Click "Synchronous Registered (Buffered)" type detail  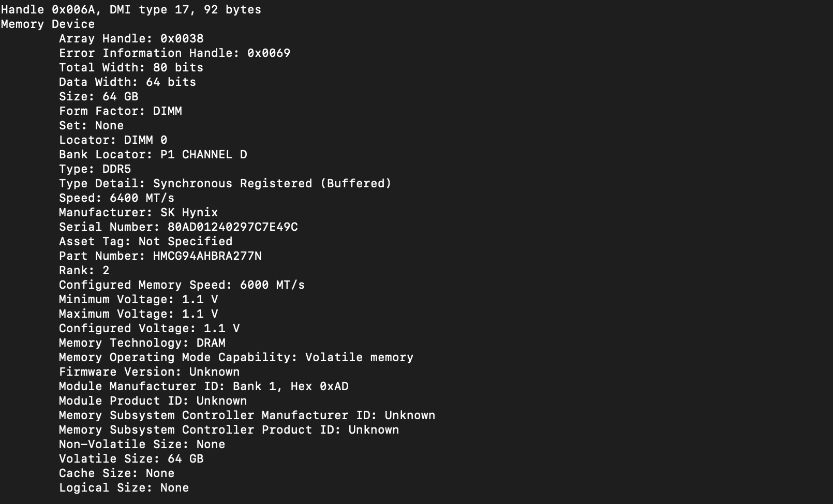click(272, 184)
